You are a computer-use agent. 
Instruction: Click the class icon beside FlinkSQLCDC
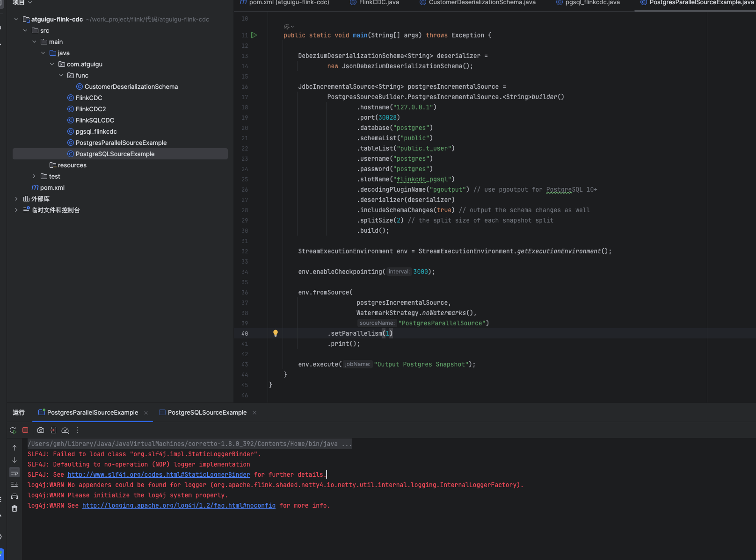point(71,120)
